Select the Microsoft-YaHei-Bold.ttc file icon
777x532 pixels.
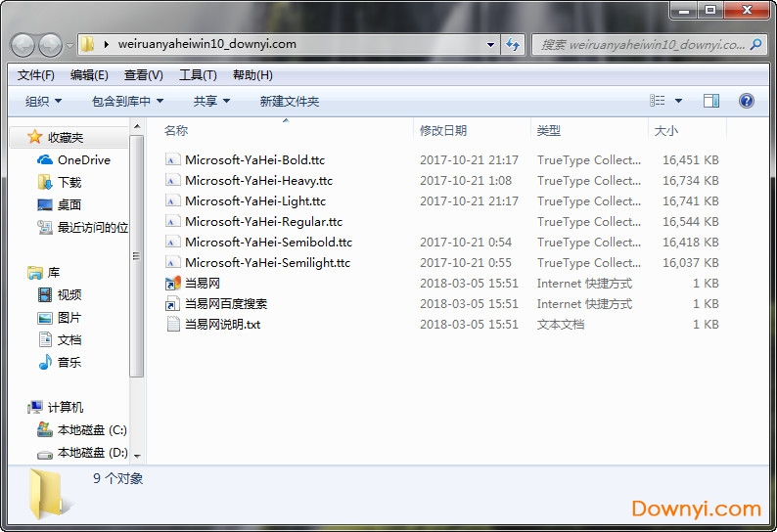pos(173,159)
